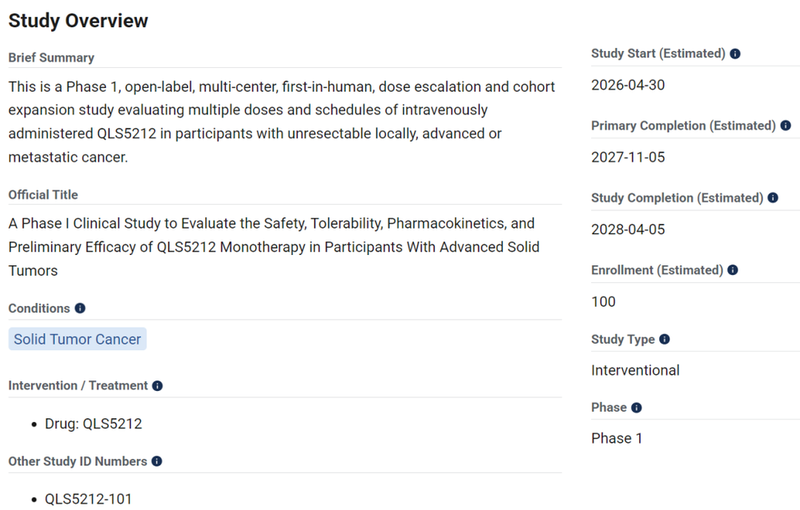Click the enrollment value 100
The image size is (800, 510).
click(603, 301)
